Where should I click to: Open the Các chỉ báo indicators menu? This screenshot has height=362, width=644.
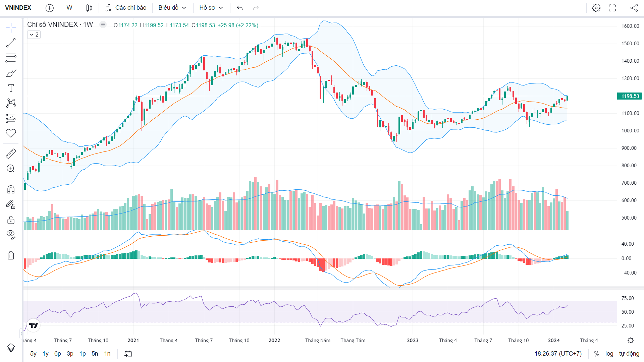click(126, 8)
